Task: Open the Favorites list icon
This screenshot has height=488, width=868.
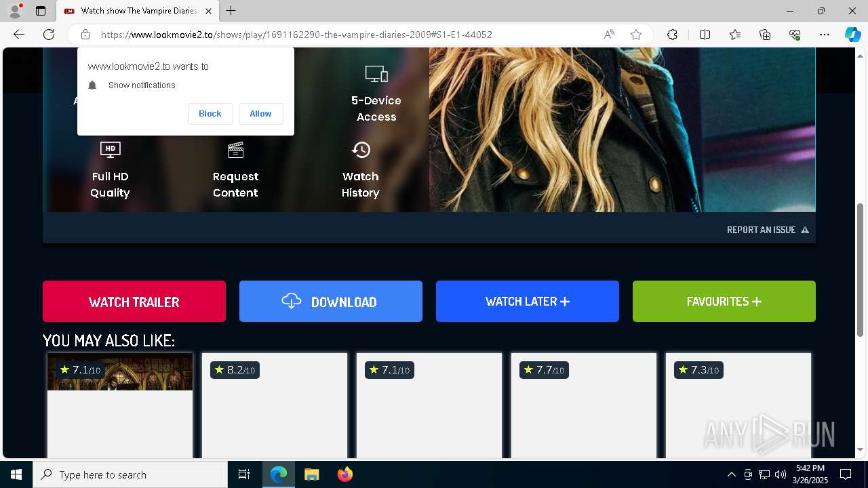Action: [735, 35]
